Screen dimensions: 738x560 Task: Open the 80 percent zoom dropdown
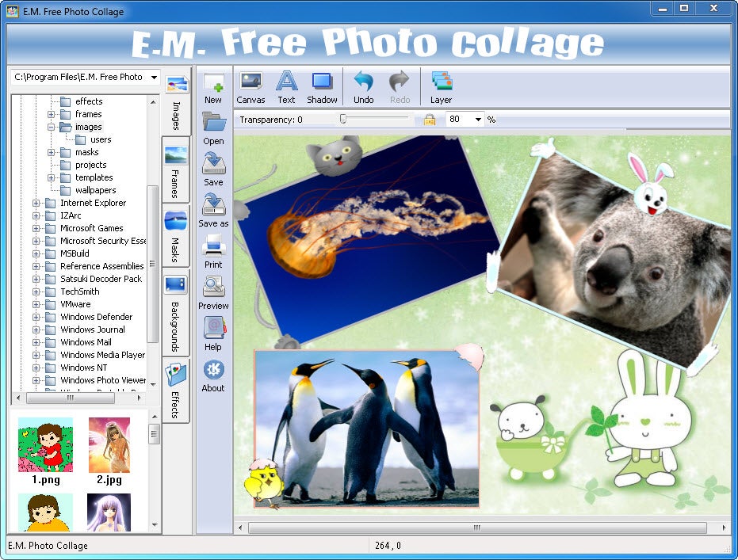coord(478,120)
